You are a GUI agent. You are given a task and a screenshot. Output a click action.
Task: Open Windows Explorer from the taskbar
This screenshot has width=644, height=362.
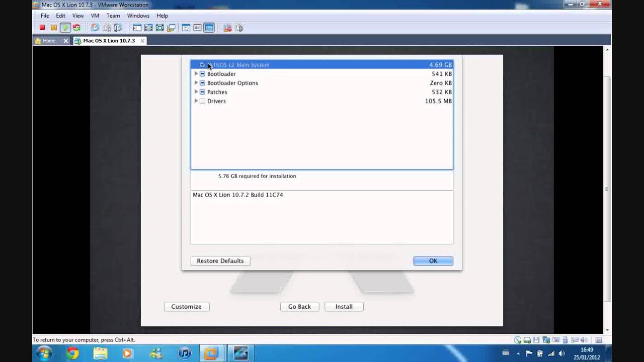pos(100,353)
